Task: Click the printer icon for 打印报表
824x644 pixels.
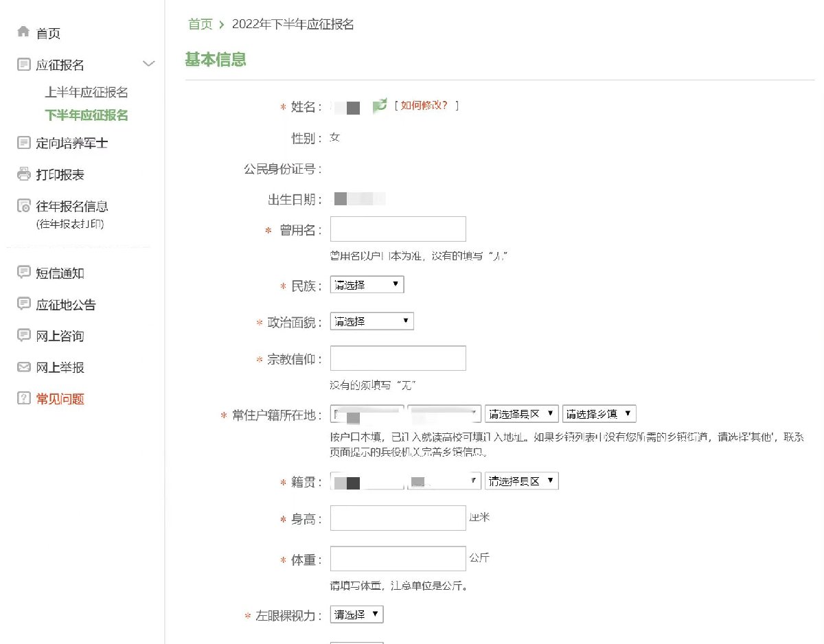Action: (x=23, y=174)
